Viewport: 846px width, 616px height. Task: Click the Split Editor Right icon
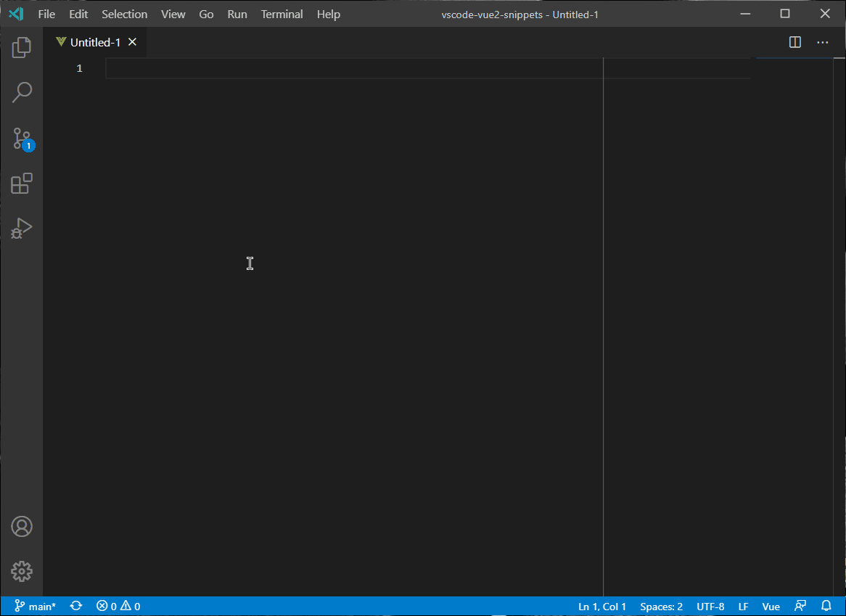pos(794,42)
